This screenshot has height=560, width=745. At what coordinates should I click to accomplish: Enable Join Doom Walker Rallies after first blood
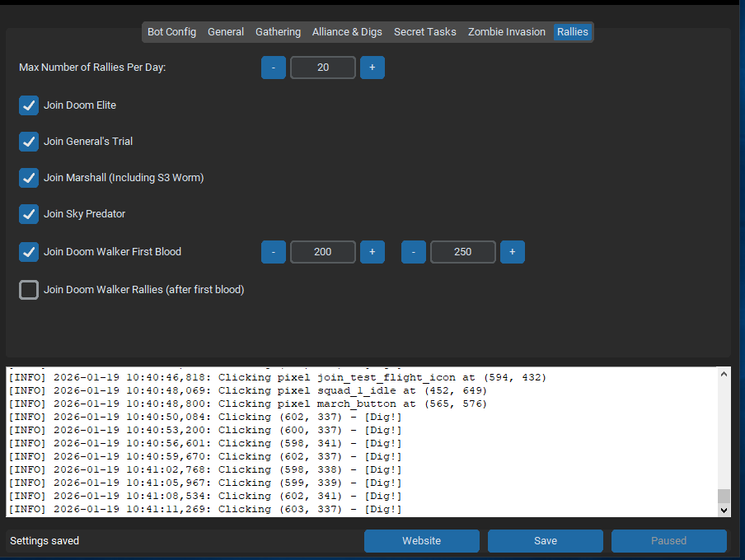[x=29, y=290]
